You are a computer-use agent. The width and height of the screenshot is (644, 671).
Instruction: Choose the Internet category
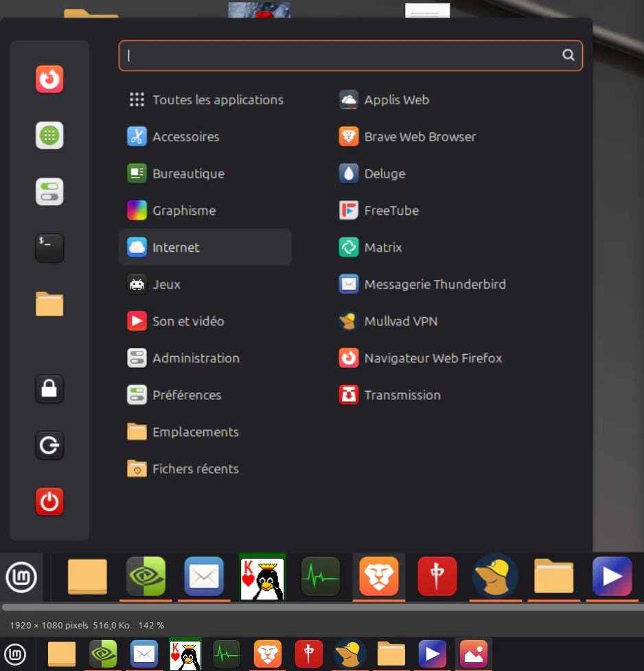(205, 248)
